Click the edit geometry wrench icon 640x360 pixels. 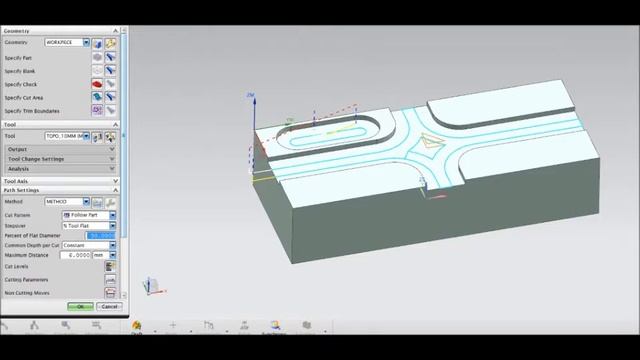pos(110,43)
